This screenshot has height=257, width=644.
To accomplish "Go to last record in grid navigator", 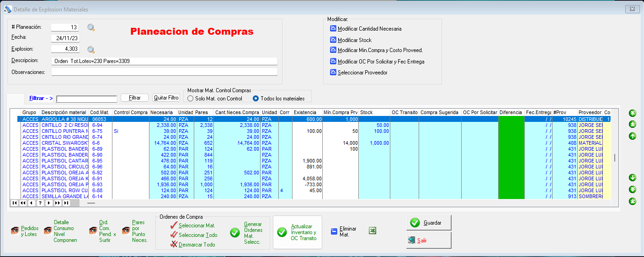I will click(66, 203).
